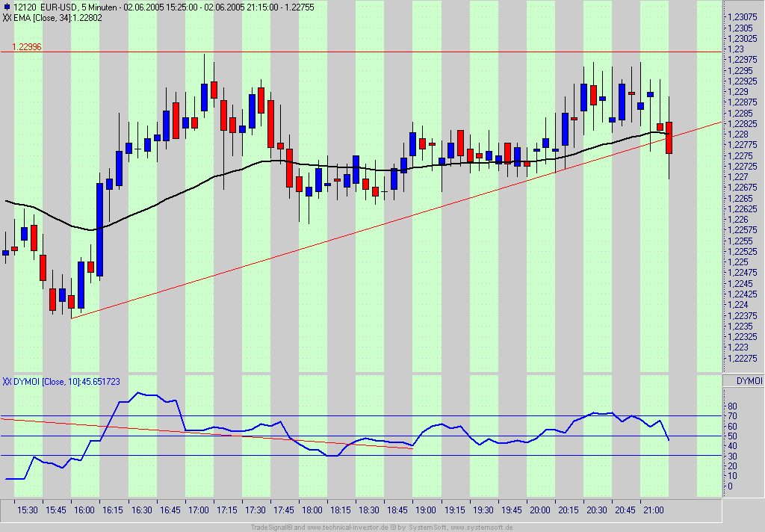Select the DYMOI [Close, 10]:45.651723 legend label

point(66,382)
